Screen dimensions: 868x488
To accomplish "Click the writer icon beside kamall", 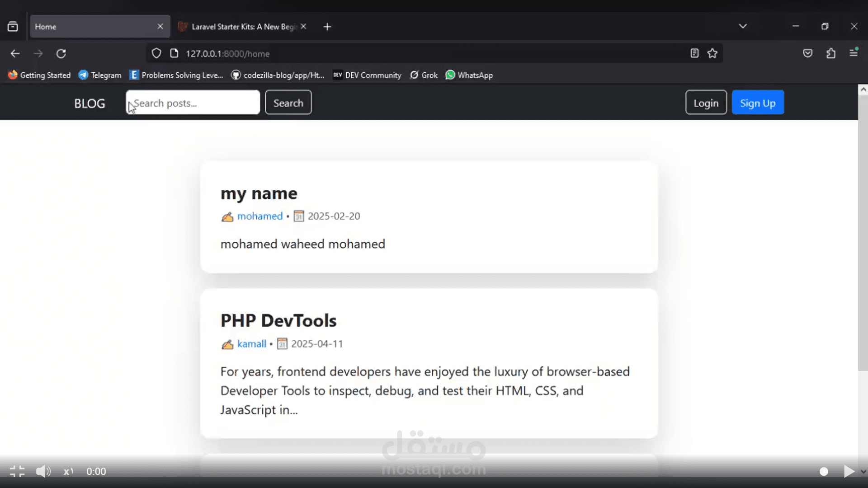I will pos(227,344).
